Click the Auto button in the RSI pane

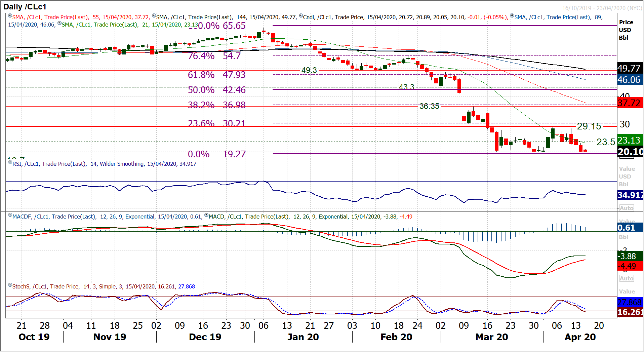pos(627,208)
